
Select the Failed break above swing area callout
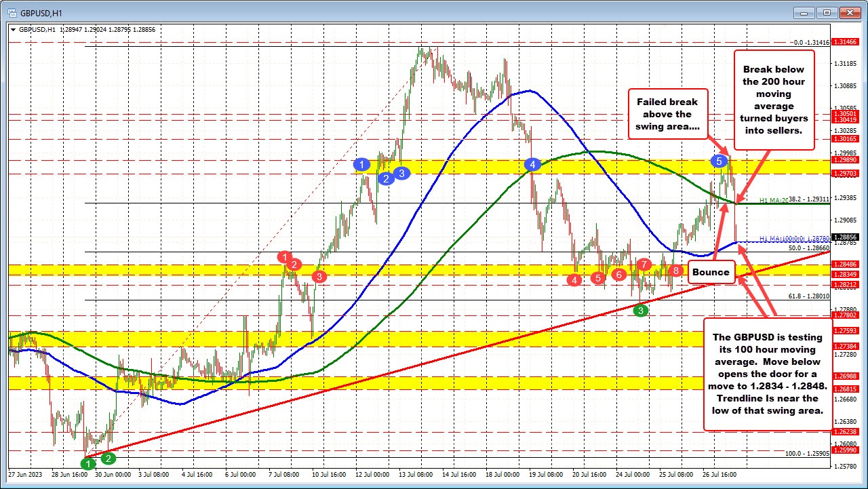[x=668, y=114]
